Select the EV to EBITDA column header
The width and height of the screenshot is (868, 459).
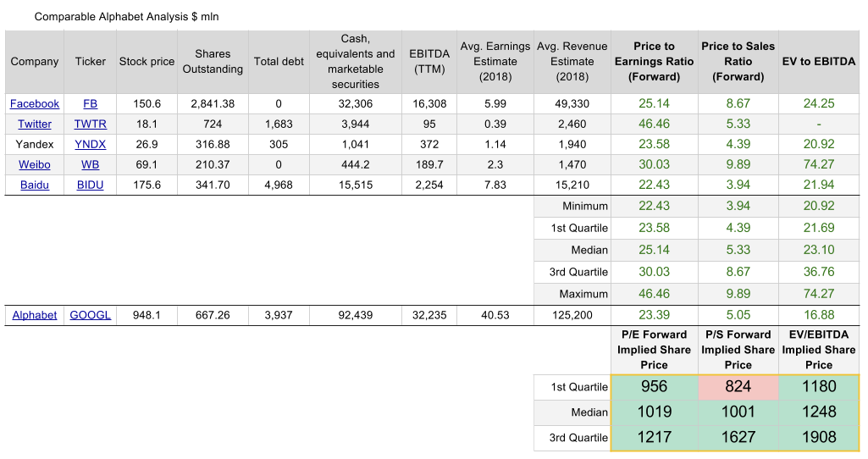pos(819,62)
